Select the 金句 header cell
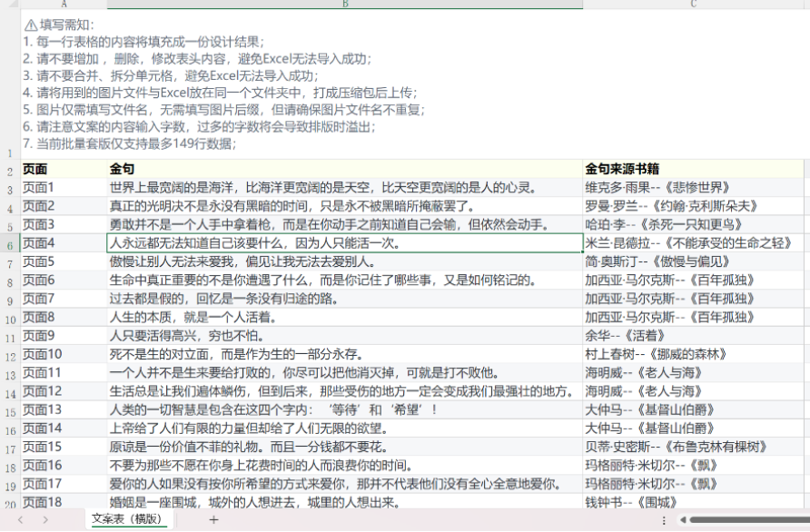 coord(345,169)
